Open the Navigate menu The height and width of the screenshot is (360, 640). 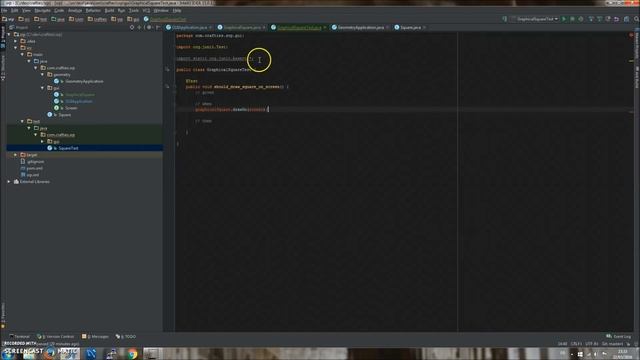pos(42,10)
